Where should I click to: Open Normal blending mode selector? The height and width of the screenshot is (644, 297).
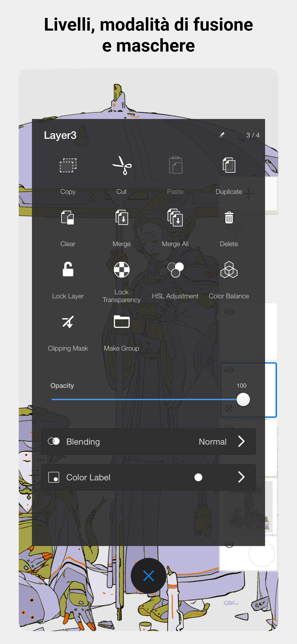coord(213,442)
